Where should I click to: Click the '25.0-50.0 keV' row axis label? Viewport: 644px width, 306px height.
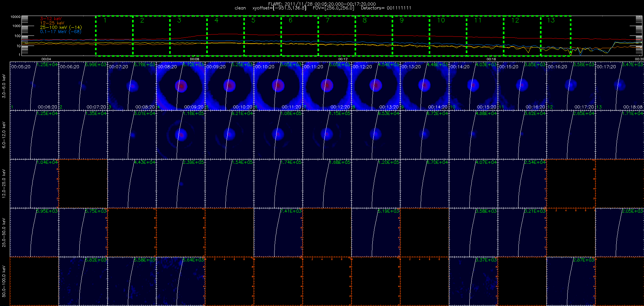[4, 232]
